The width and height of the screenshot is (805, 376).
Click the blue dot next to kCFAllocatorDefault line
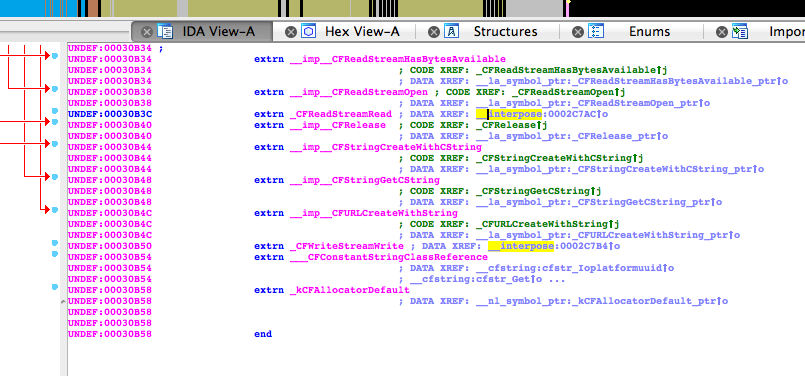[55, 287]
